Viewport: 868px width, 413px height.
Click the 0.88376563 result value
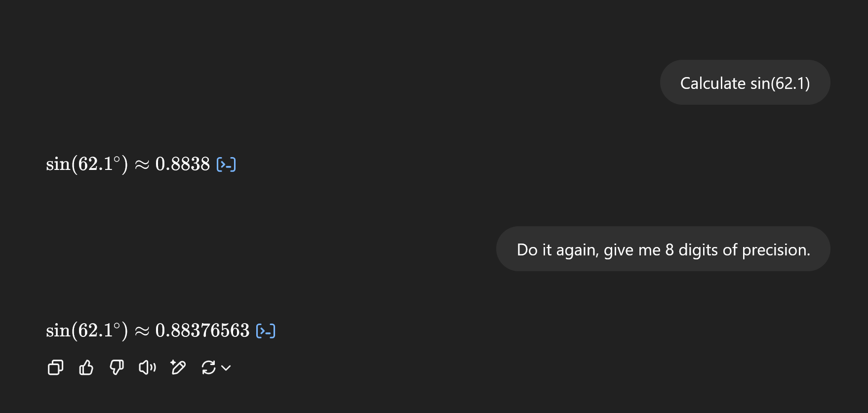(202, 330)
